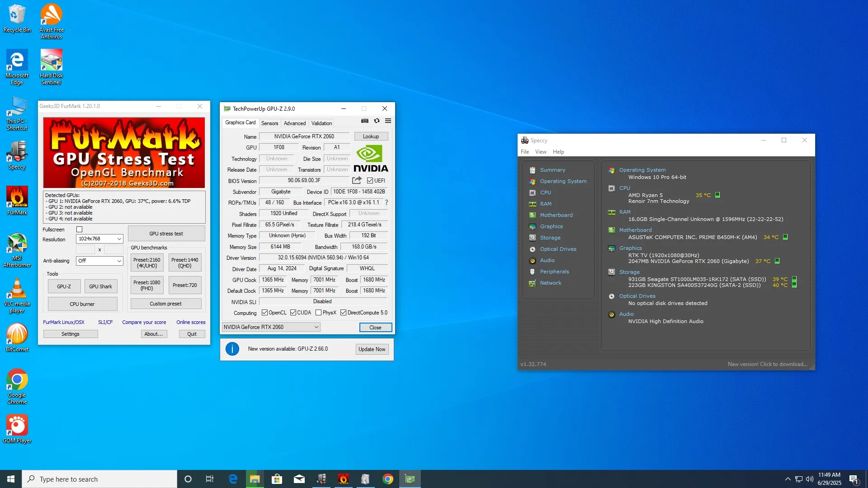Click custom resolution width input field
Viewport: 868px width, 488px height.
click(x=85, y=249)
